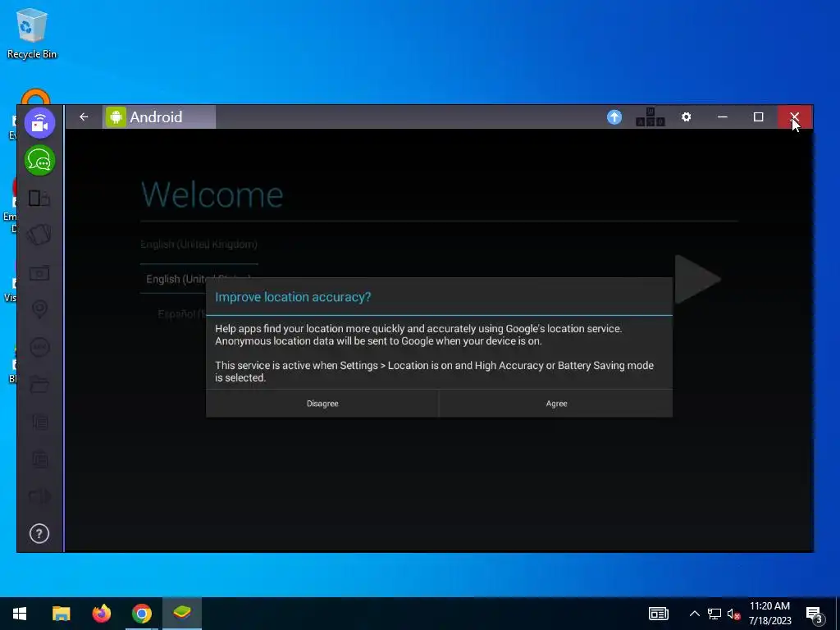Open the set location pin icon
The height and width of the screenshot is (630, 840).
point(39,309)
